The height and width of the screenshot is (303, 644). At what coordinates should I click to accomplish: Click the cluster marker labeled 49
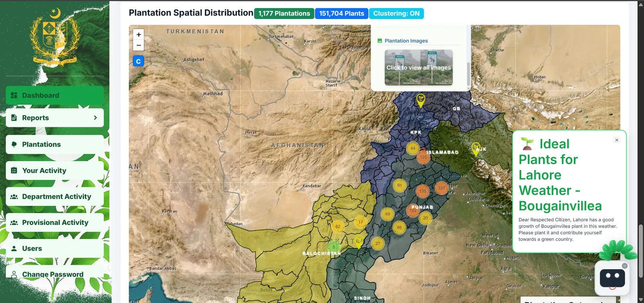[x=387, y=214]
